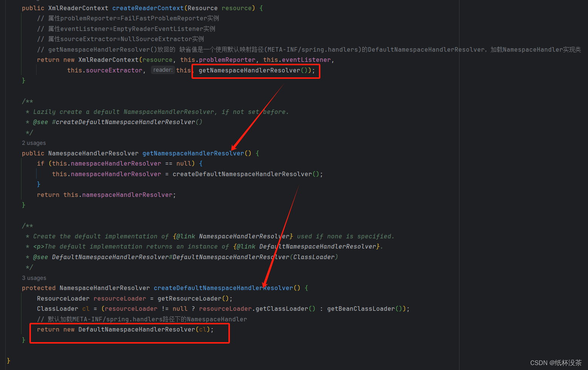This screenshot has height=370, width=588.
Task: Click the this.eventListener argument
Action: pos(297,60)
